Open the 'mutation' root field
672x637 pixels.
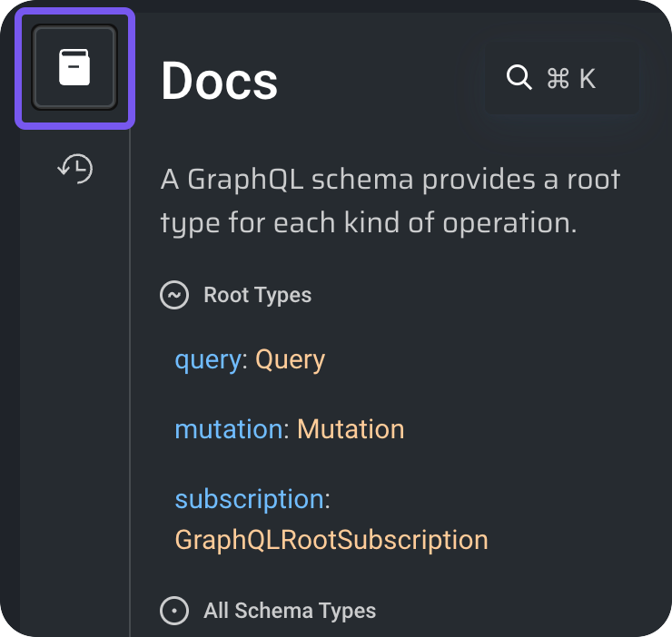pyautogui.click(x=228, y=428)
